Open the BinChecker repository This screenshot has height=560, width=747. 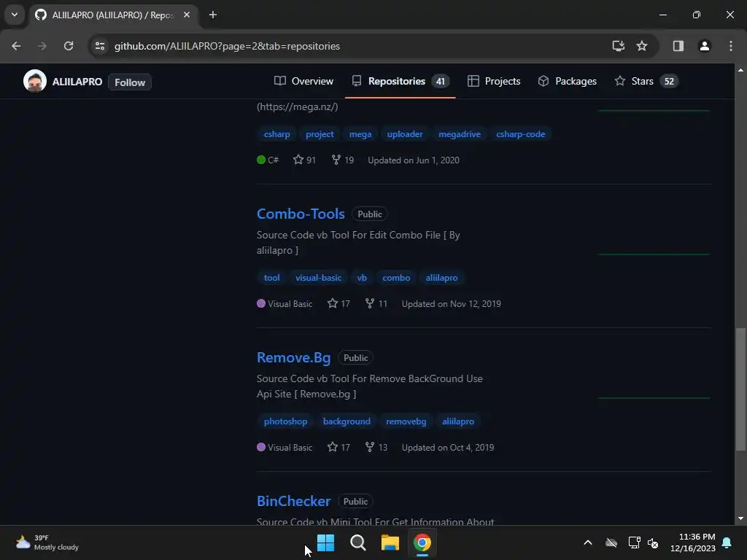tap(293, 502)
